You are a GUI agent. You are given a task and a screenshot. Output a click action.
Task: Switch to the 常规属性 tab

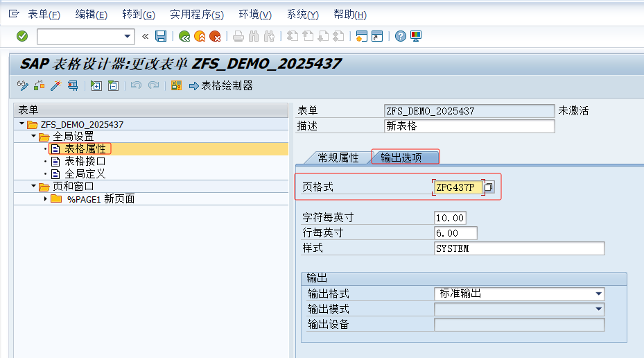click(x=338, y=157)
